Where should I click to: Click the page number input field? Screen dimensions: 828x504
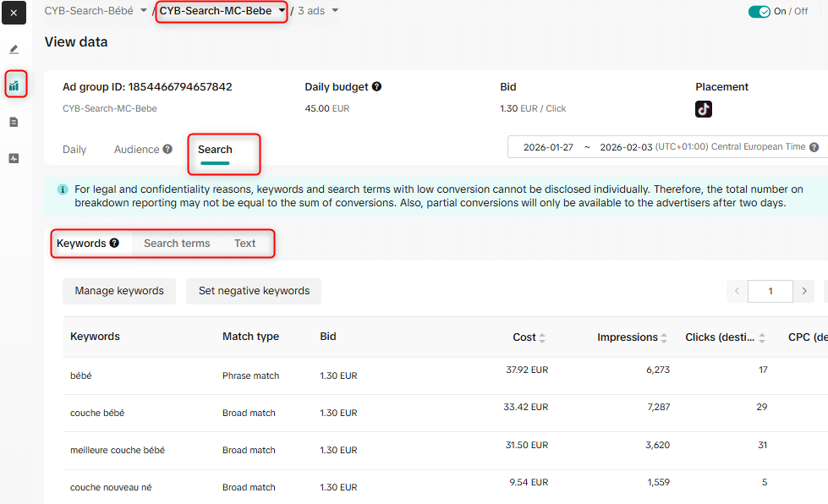click(x=770, y=291)
